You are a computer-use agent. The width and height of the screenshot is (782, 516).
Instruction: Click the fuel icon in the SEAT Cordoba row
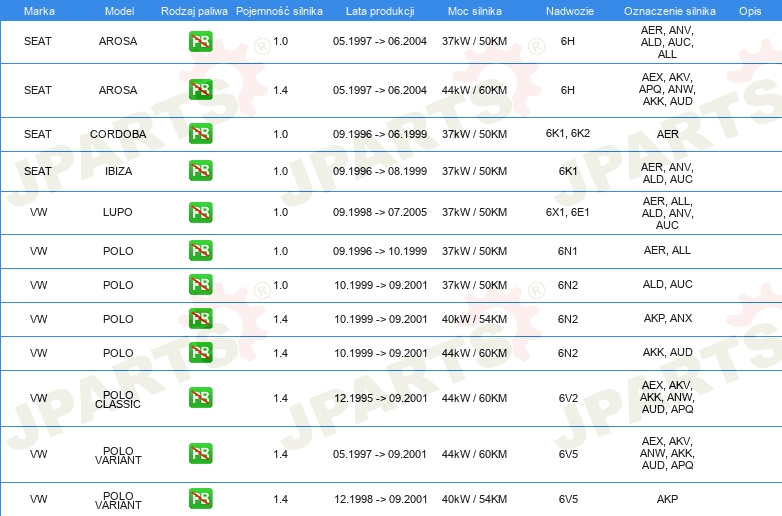[200, 133]
